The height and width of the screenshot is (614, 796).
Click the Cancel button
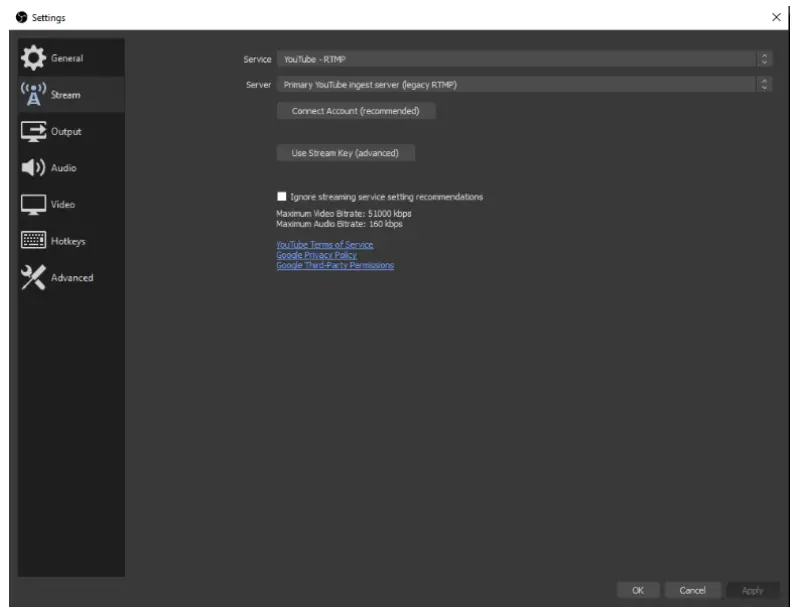(x=692, y=590)
